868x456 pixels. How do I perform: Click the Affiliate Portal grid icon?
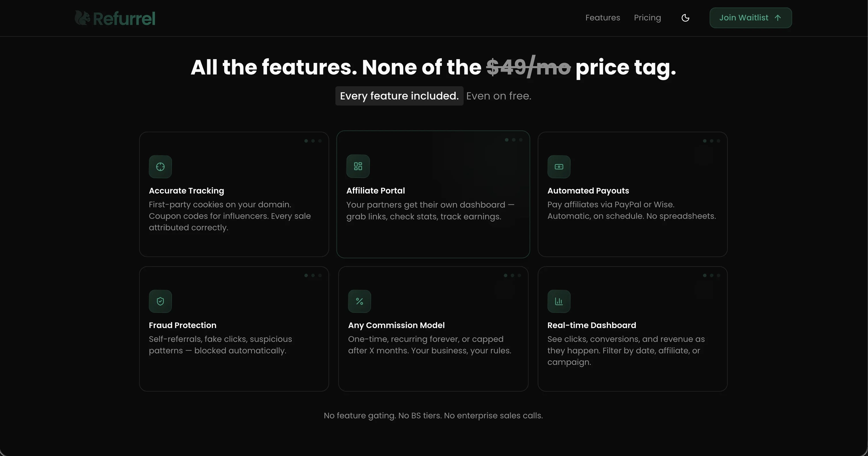pyautogui.click(x=358, y=166)
